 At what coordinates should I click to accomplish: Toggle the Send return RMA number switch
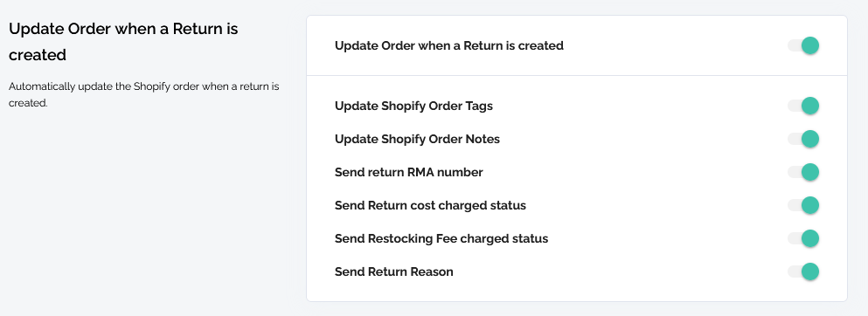pyautogui.click(x=803, y=172)
